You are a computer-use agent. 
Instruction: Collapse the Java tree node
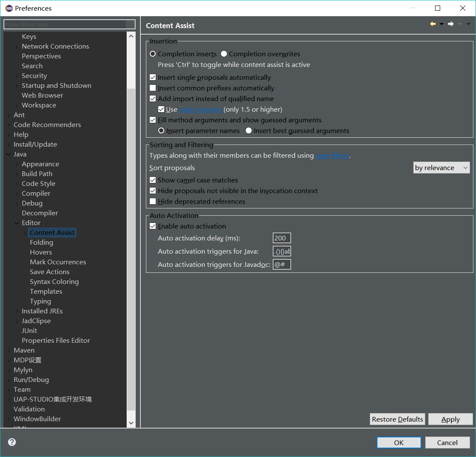pyautogui.click(x=9, y=154)
